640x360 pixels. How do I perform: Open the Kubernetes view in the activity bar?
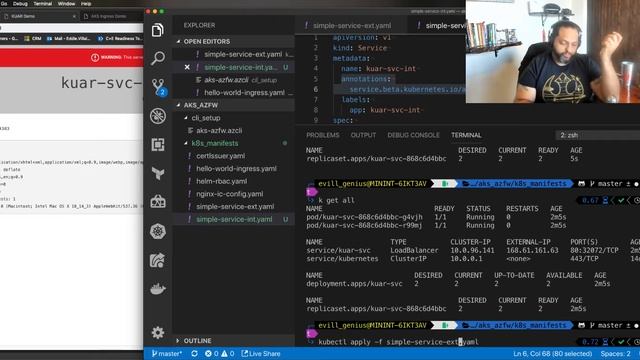click(158, 231)
